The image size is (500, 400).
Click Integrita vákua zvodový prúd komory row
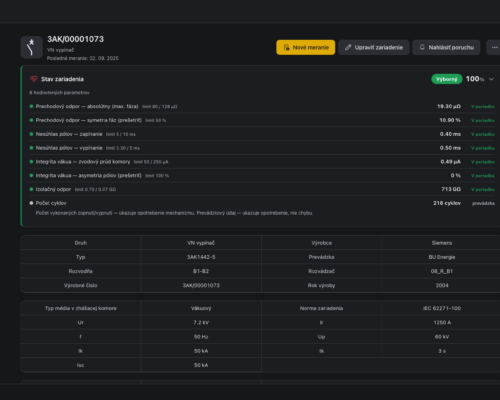(262, 162)
